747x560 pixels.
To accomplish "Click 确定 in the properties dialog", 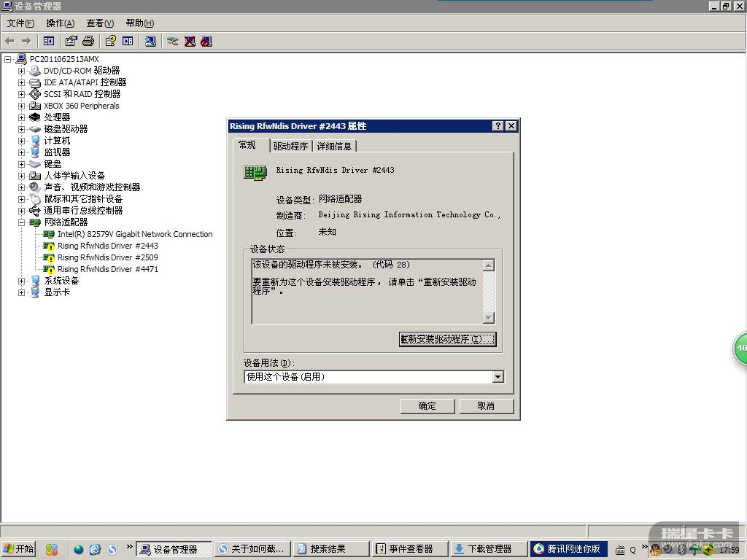I will coord(427,405).
